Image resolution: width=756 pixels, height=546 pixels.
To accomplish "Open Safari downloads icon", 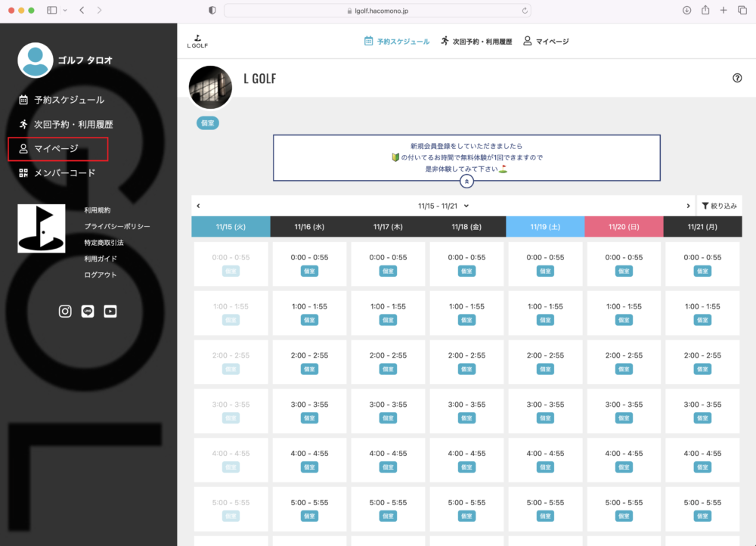I will [x=687, y=10].
